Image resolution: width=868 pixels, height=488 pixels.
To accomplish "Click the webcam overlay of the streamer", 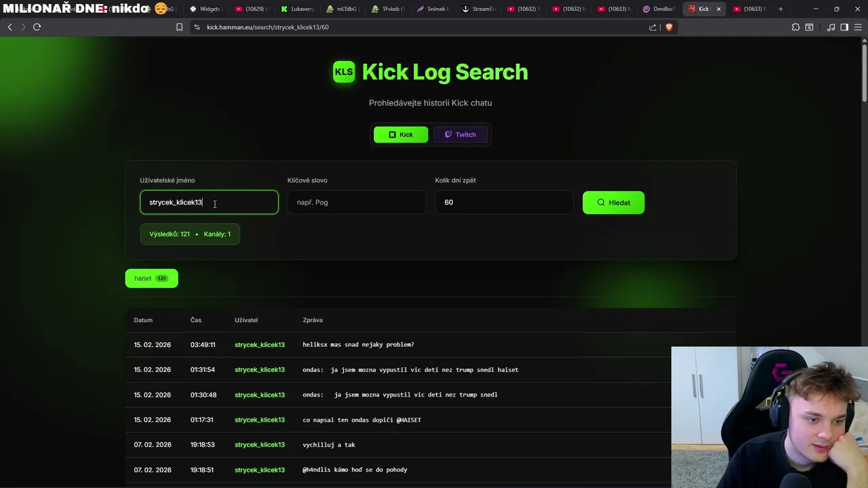I will click(770, 418).
